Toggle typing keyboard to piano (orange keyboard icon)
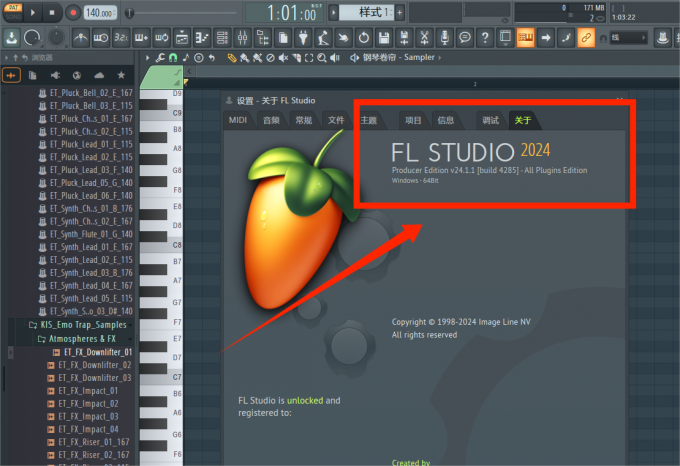Image resolution: width=680 pixels, height=466 pixels. coord(525,38)
